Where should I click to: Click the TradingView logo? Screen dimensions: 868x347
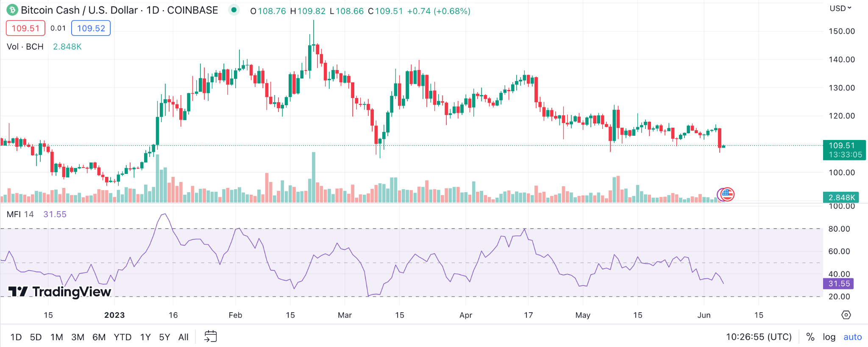tap(60, 291)
